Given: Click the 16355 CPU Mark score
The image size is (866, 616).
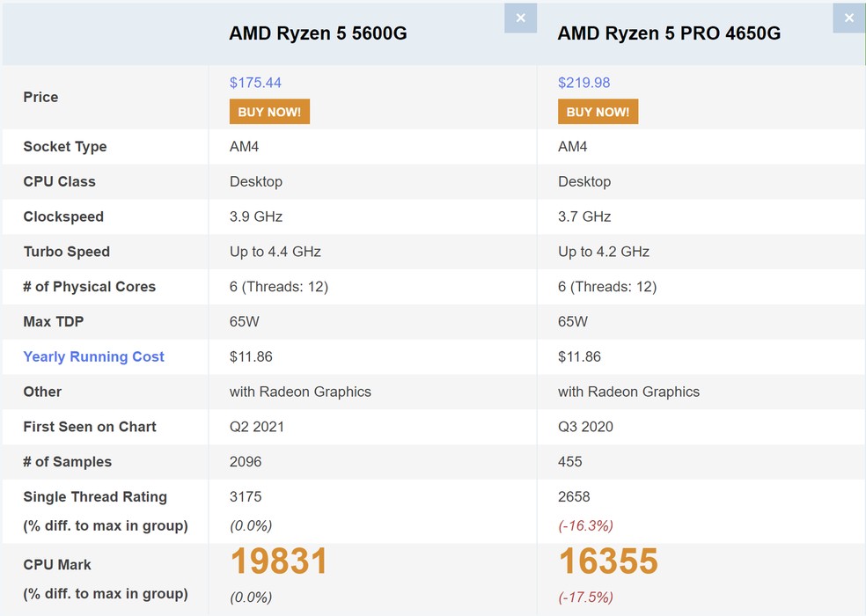Looking at the screenshot, I should [x=608, y=561].
